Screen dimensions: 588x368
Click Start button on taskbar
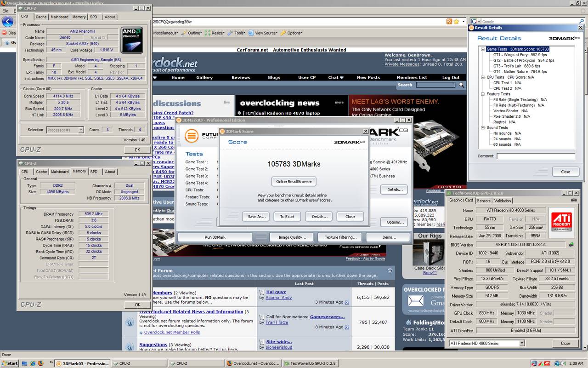click(10, 363)
